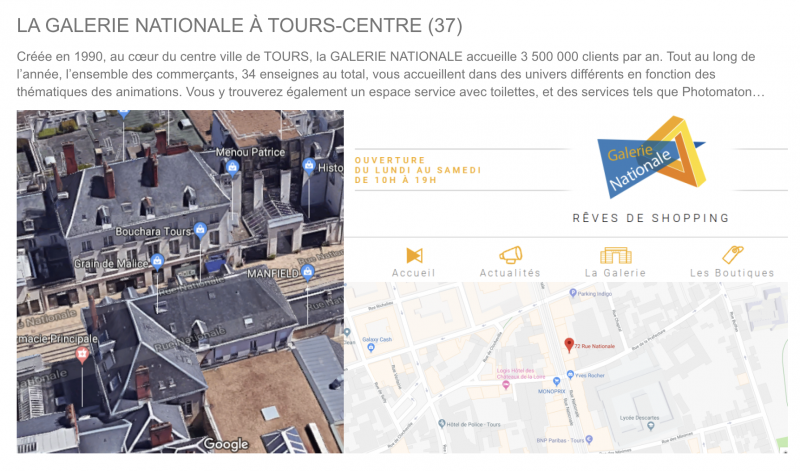Click the MONOPRIX map marker
800x471 pixels.
point(556,381)
